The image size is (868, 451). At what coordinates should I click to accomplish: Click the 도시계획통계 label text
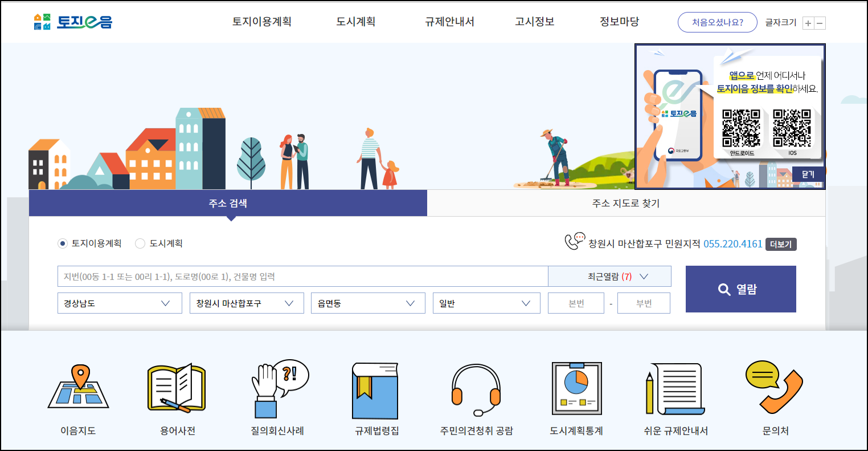click(x=576, y=431)
